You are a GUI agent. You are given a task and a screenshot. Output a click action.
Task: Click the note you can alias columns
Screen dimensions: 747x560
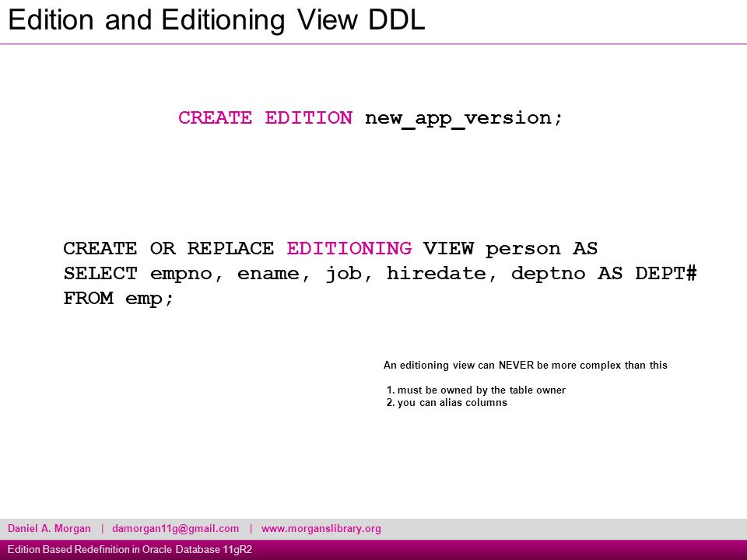click(447, 402)
